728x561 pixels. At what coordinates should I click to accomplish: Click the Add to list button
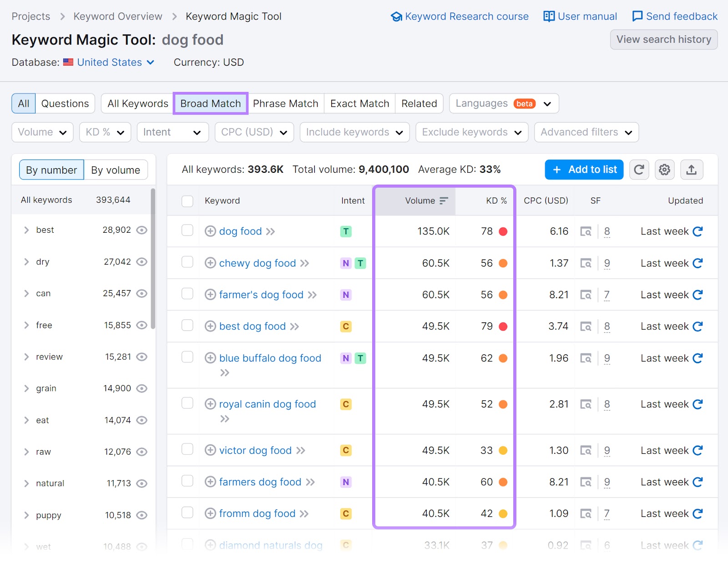point(584,170)
